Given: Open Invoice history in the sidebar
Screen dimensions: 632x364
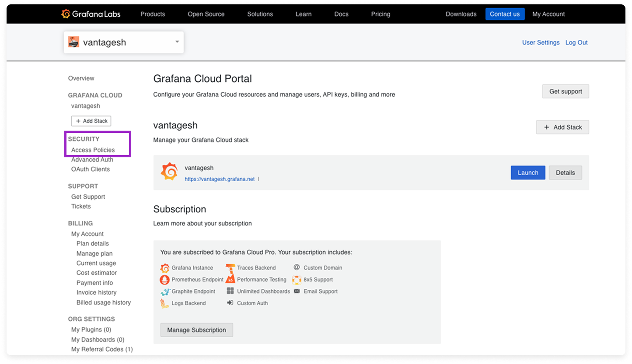Looking at the screenshot, I should tap(96, 292).
